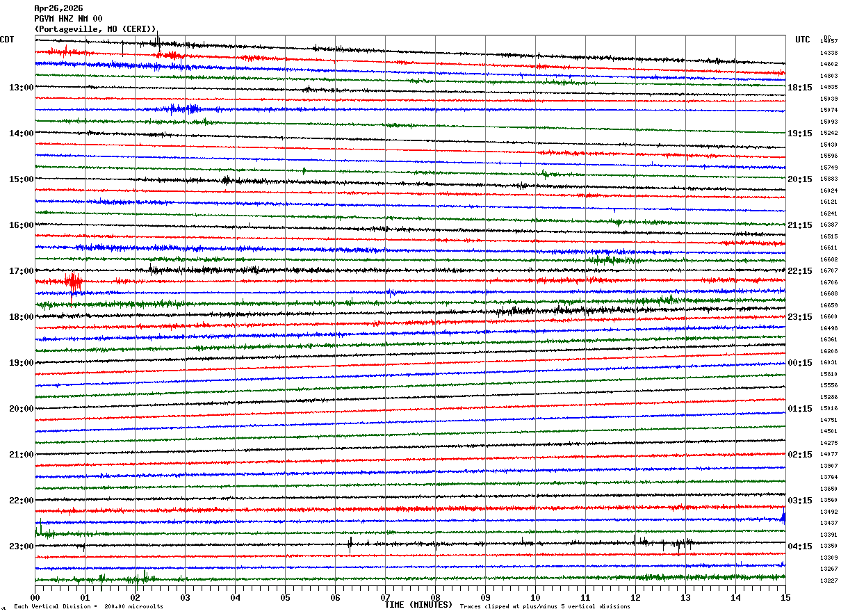Image resolution: width=841 pixels, height=616 pixels.
Task: Select the DC offset value 16121
Action: [828, 202]
